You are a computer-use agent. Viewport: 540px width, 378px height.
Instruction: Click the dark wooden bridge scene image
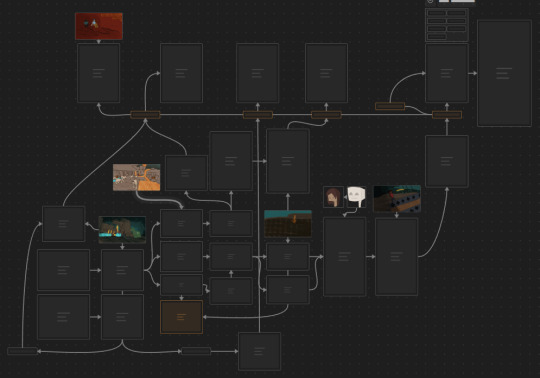(397, 199)
